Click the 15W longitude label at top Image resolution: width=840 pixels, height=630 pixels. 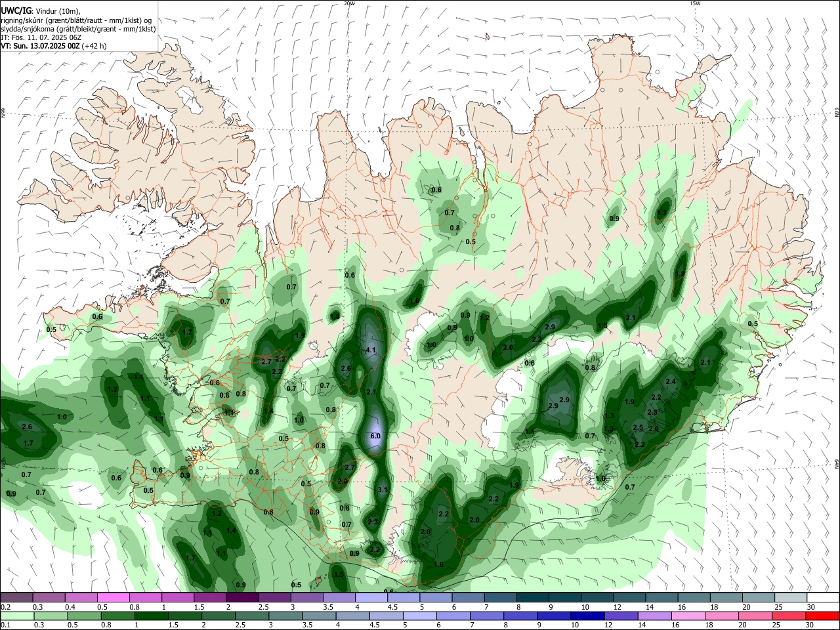pyautogui.click(x=695, y=3)
